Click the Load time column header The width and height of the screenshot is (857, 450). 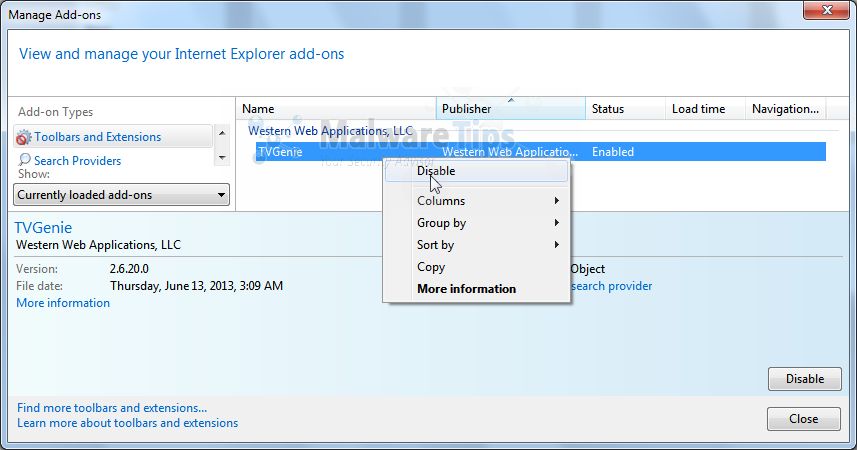click(x=698, y=109)
